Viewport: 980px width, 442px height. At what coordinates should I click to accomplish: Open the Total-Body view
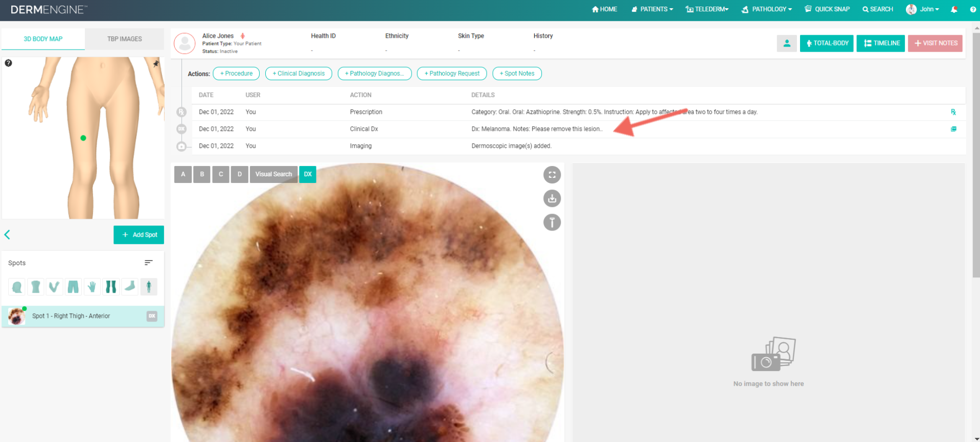point(827,43)
